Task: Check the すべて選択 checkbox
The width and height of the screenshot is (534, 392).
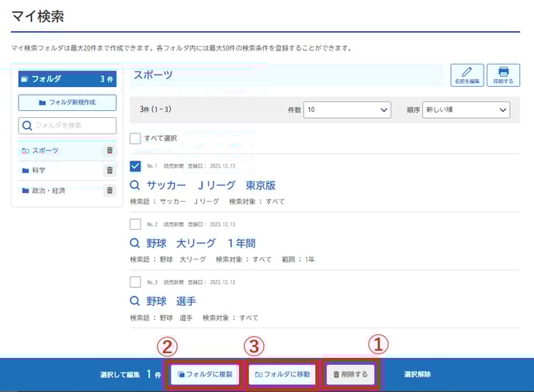Action: pos(136,138)
